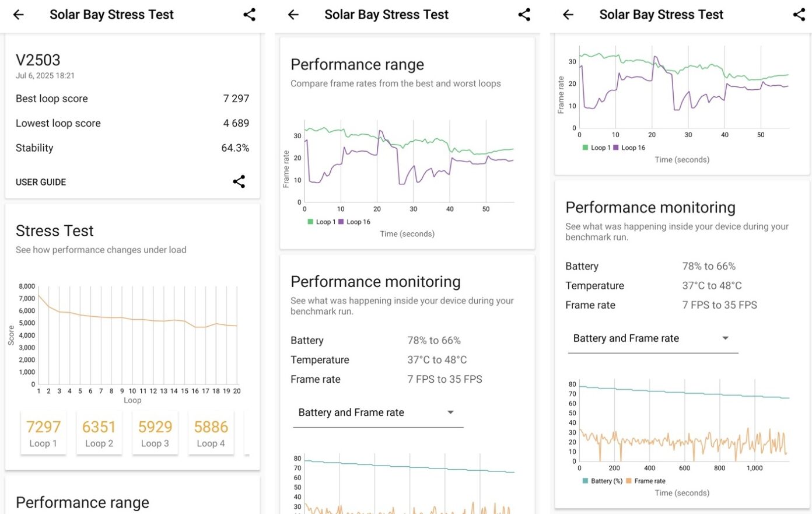Select the Loop 4 score card 5886
The image size is (812, 514).
click(211, 433)
